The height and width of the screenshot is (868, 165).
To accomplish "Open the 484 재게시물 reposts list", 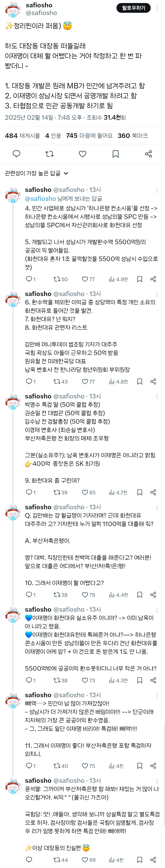I will point(22,136).
